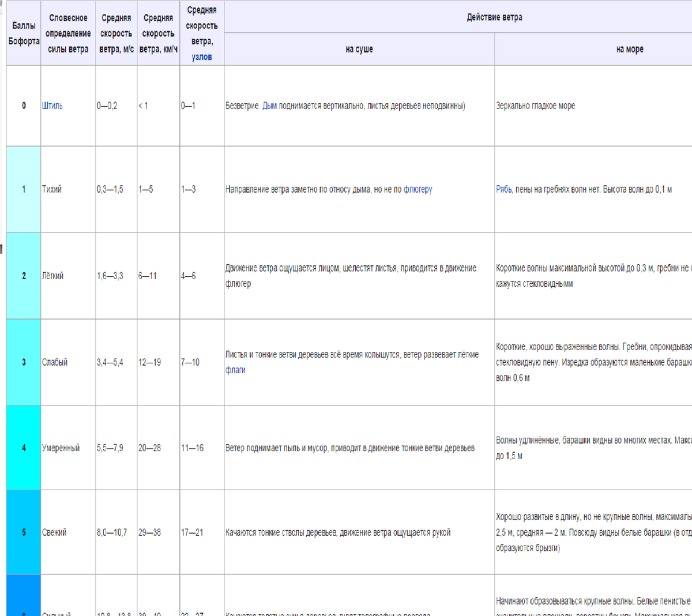Click the '0—1' knots value

[188, 106]
